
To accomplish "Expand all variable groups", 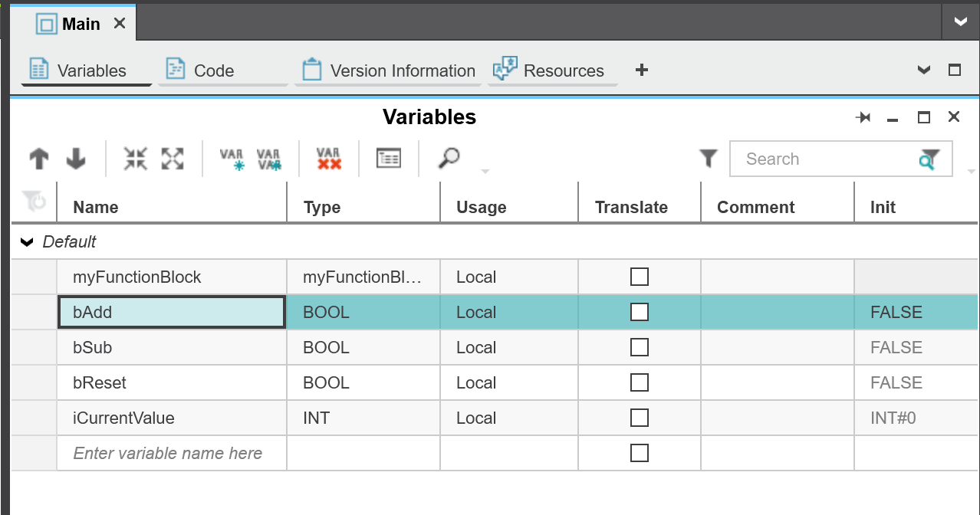I will (173, 159).
